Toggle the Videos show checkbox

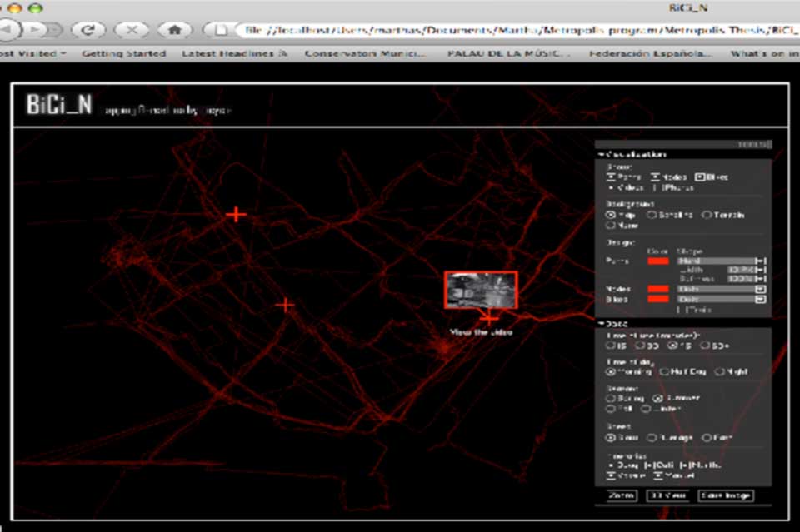(611, 188)
